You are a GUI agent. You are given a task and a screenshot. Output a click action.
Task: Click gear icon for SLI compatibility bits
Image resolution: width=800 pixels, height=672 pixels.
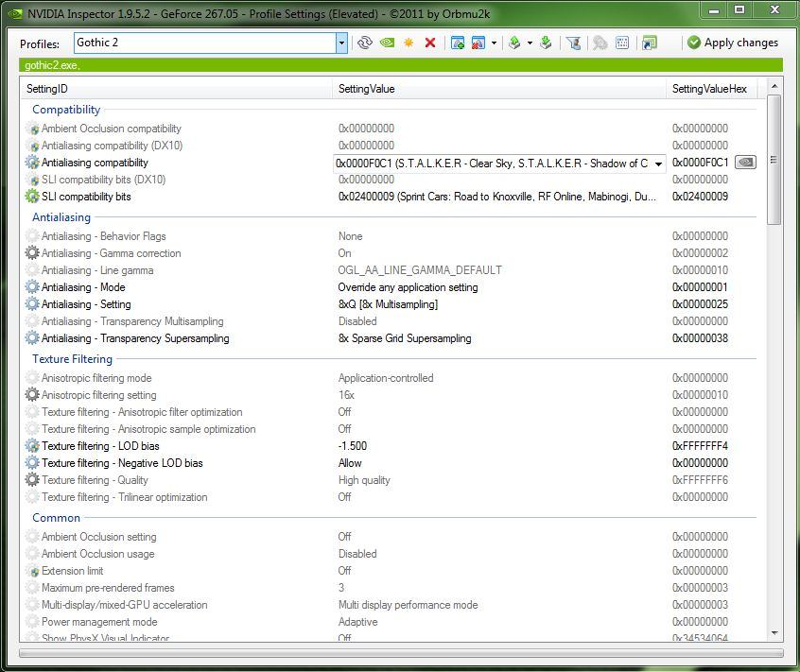pos(32,197)
